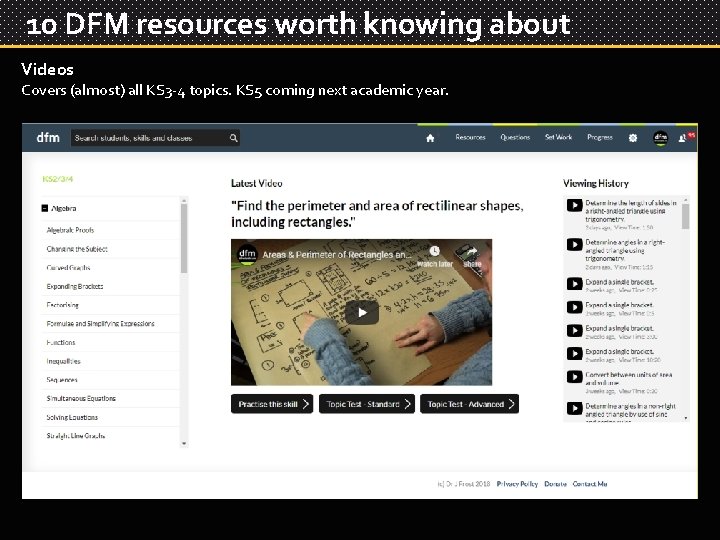This screenshot has width=720, height=540.
Task: Open Topic Test - Advanced
Action: point(469,404)
